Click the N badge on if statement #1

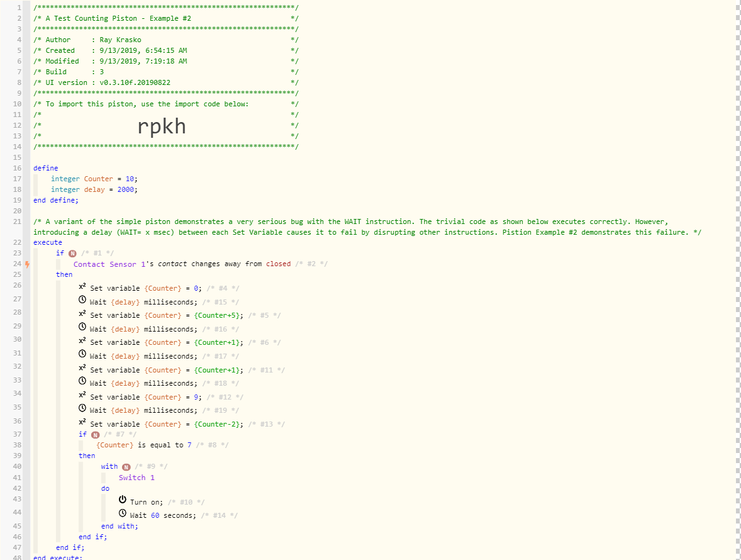tap(72, 254)
